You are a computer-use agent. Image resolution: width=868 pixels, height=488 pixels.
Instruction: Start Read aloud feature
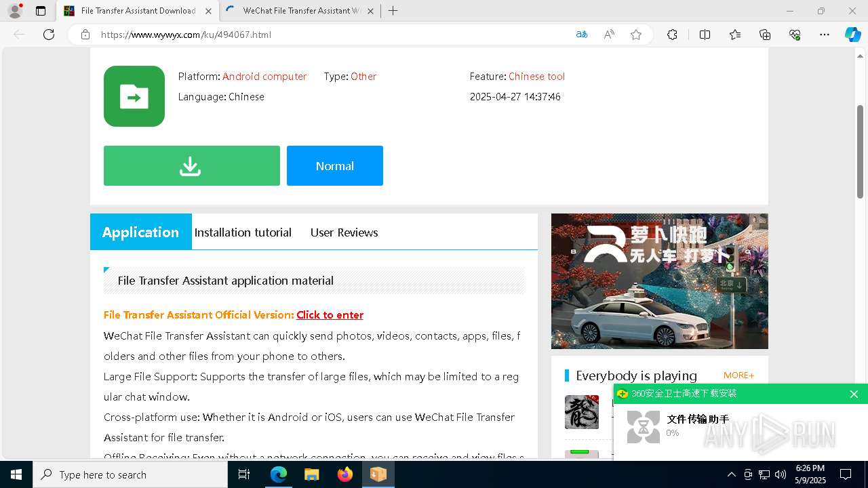click(x=609, y=35)
